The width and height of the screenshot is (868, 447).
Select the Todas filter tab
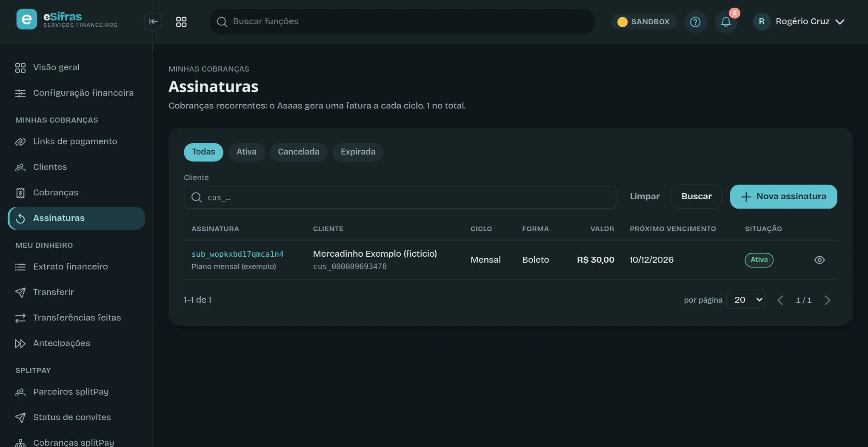point(203,152)
